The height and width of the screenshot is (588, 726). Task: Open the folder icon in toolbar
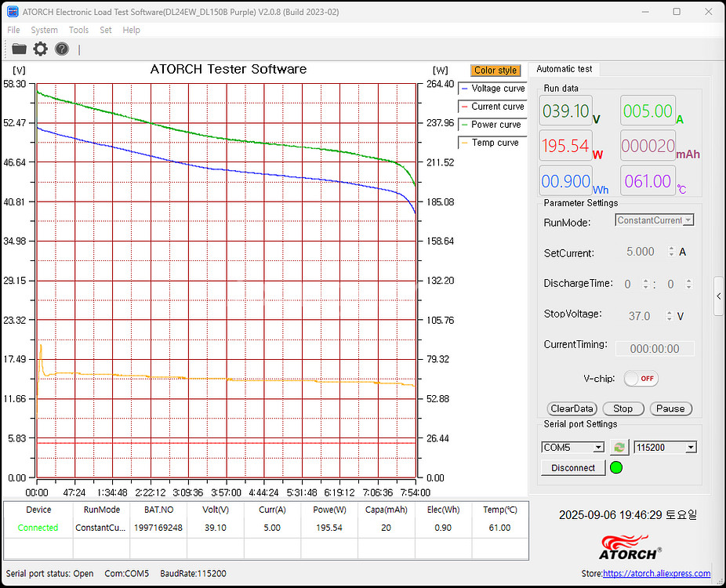coord(19,49)
